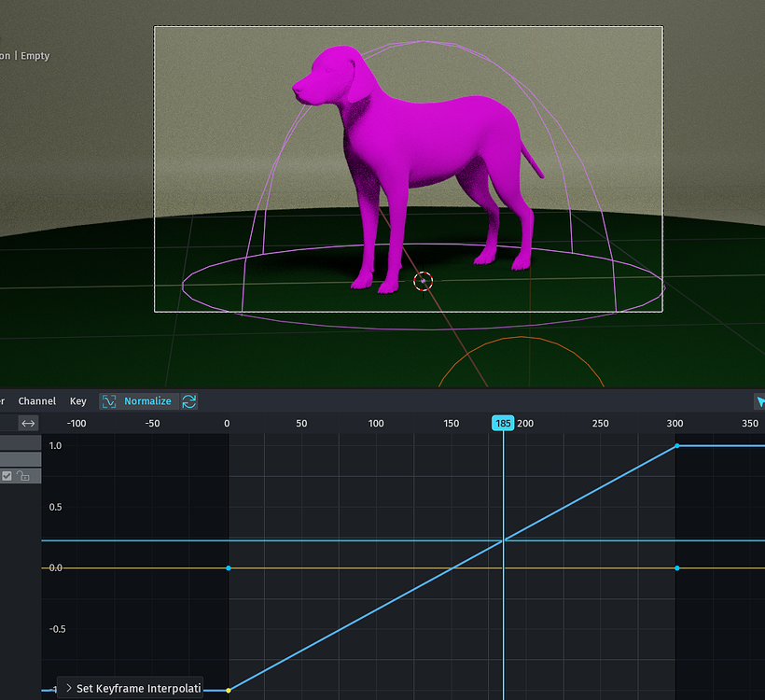Click the padlock icon in the channel row
The image size is (765, 700).
click(23, 476)
